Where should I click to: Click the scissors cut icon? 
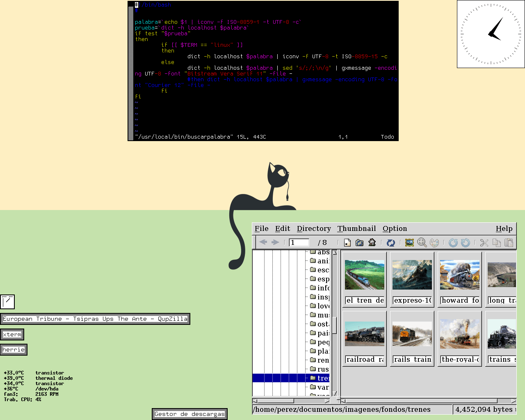(484, 242)
